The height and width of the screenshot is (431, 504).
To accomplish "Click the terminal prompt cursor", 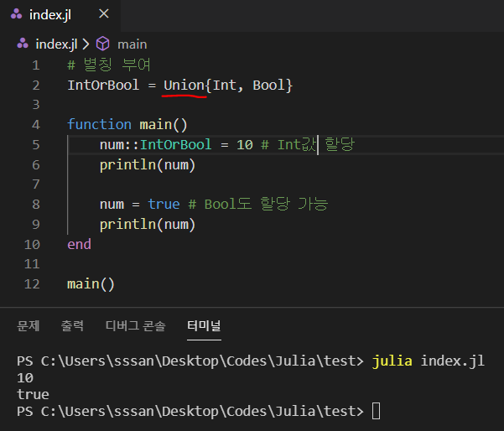I will (x=376, y=411).
